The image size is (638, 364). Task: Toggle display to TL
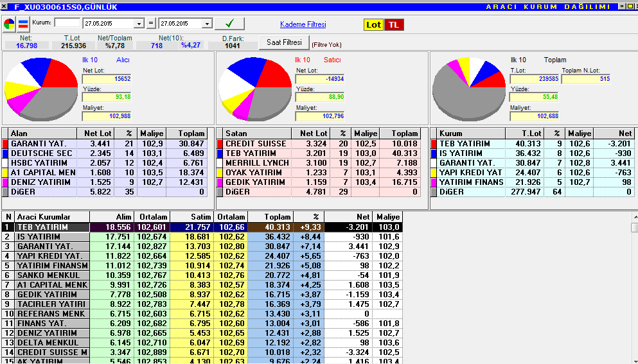pyautogui.click(x=394, y=25)
